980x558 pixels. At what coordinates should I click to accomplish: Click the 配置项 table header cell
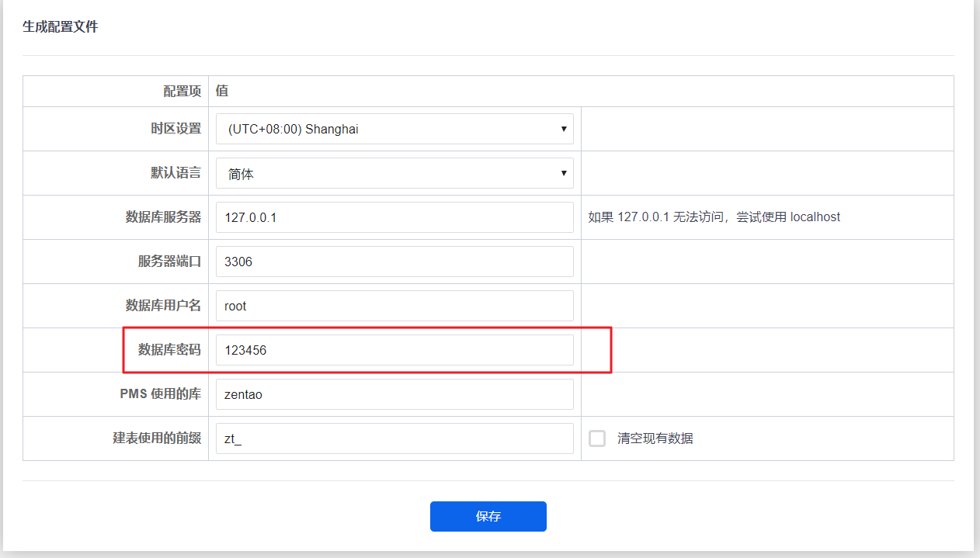182,91
